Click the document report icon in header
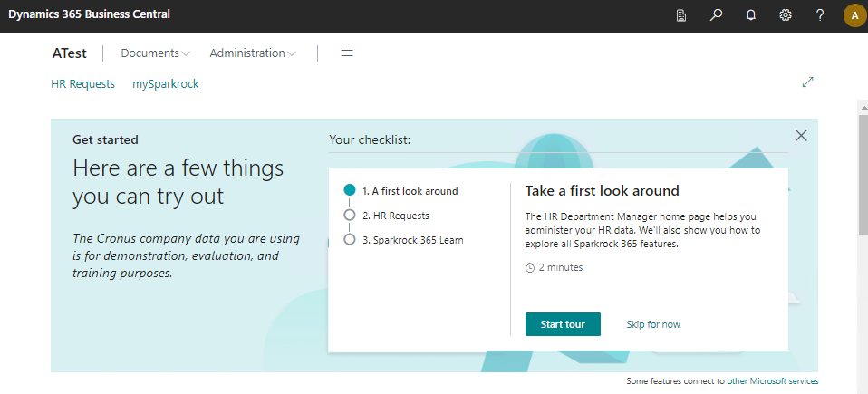868x394 pixels. pyautogui.click(x=681, y=15)
